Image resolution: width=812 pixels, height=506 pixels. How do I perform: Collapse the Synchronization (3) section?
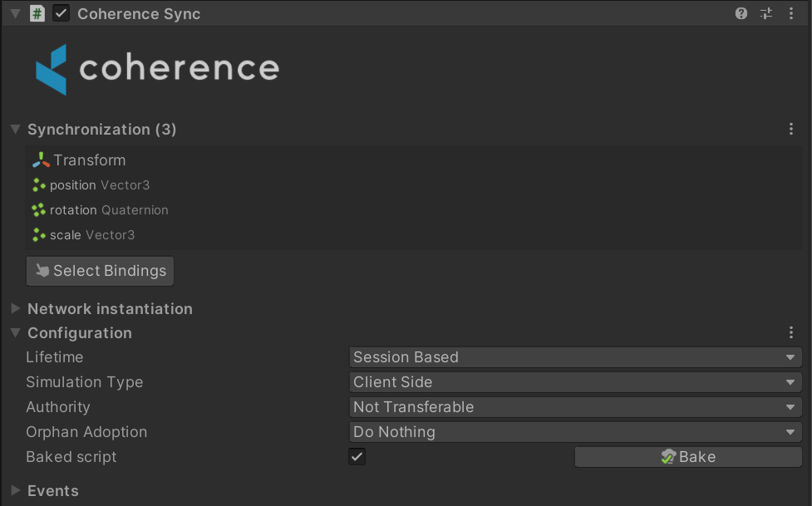[x=16, y=129]
